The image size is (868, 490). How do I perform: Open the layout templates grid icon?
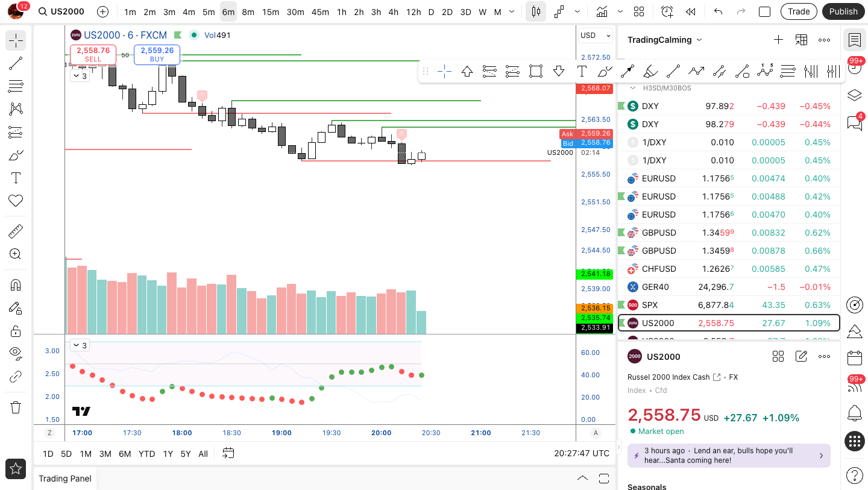tap(639, 11)
